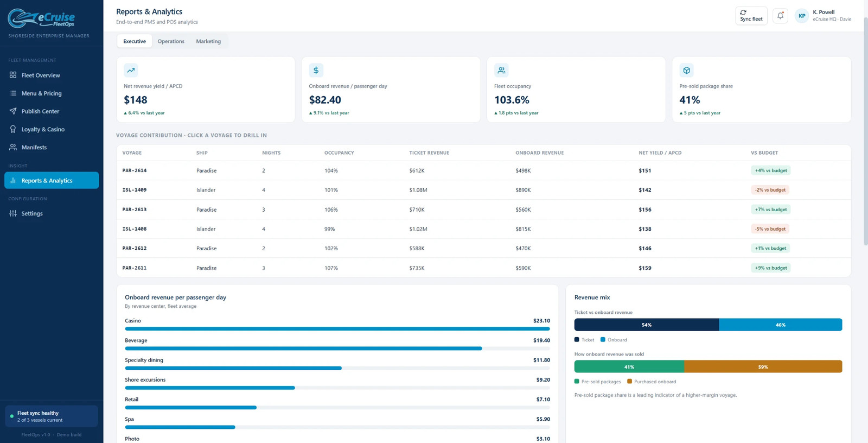868x443 pixels.
Task: Open Settings from the sidebar
Action: (x=52, y=213)
